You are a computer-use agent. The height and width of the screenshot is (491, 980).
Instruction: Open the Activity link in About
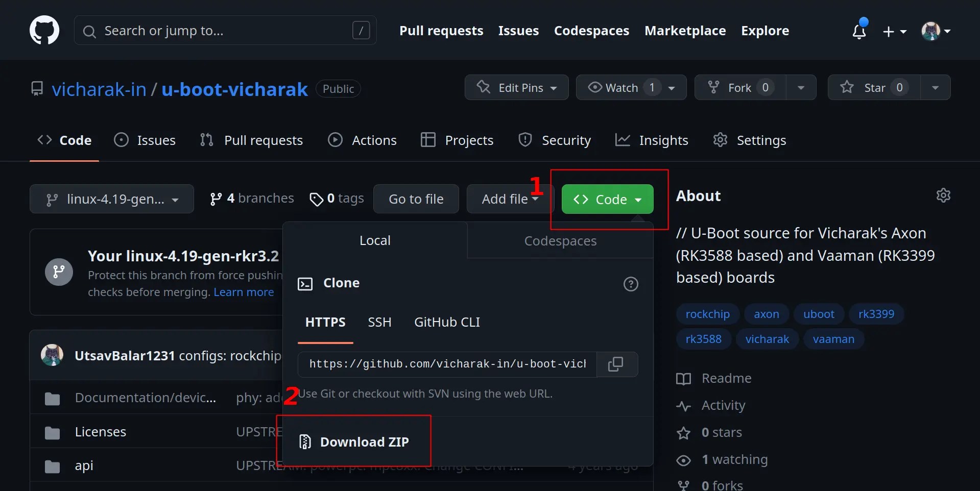pyautogui.click(x=711, y=405)
